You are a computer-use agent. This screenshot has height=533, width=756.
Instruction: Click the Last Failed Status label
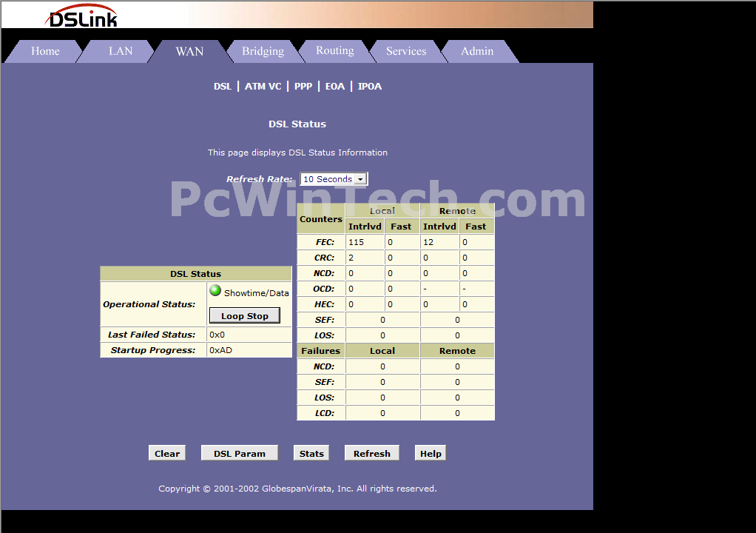[152, 335]
